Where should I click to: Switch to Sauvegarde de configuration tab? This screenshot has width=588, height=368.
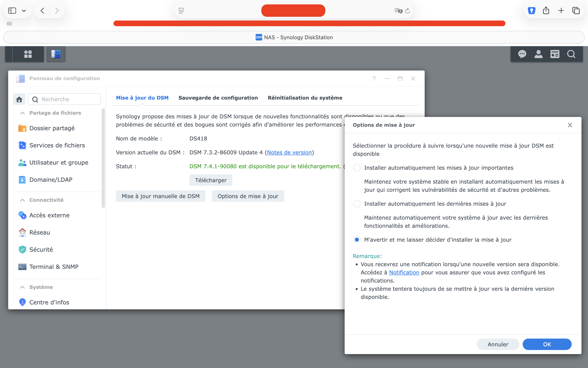tap(218, 98)
